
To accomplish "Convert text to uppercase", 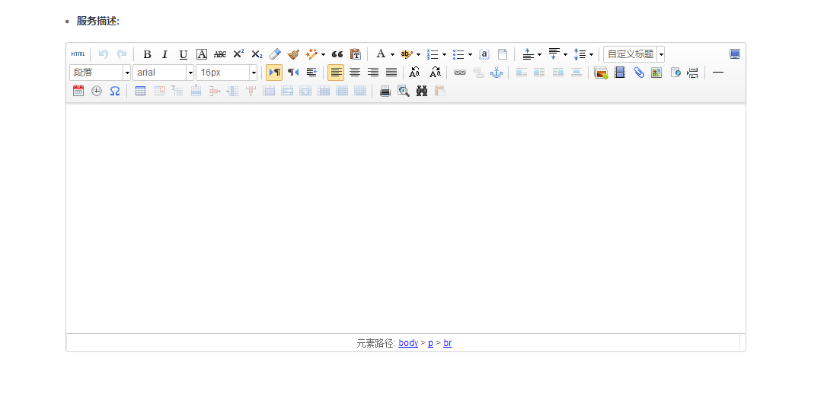I will [x=415, y=72].
